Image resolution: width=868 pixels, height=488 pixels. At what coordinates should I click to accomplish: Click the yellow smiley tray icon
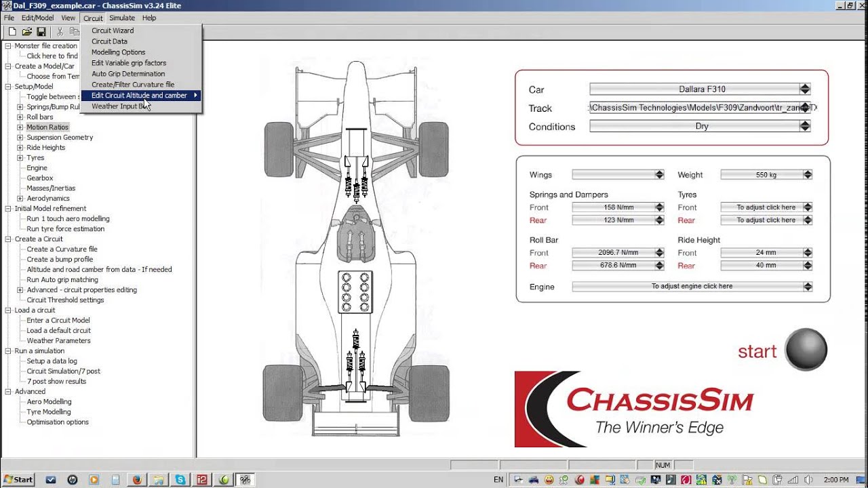click(x=549, y=480)
